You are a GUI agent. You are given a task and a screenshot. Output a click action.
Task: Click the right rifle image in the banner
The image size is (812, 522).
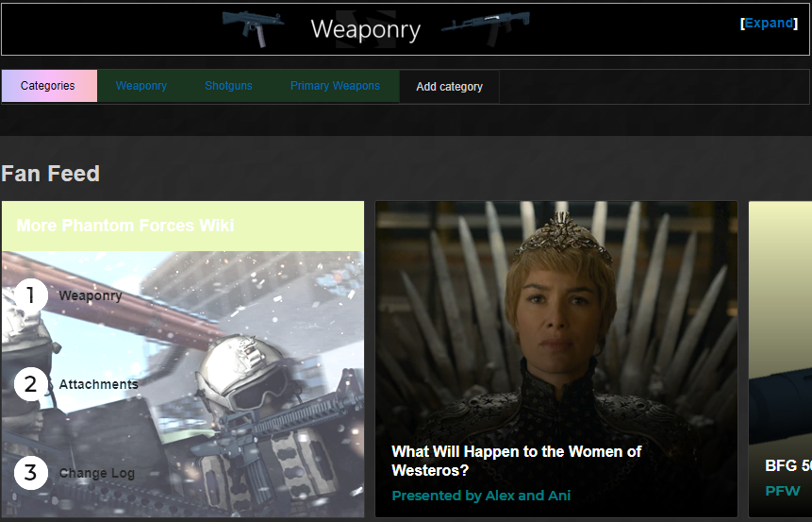(484, 28)
